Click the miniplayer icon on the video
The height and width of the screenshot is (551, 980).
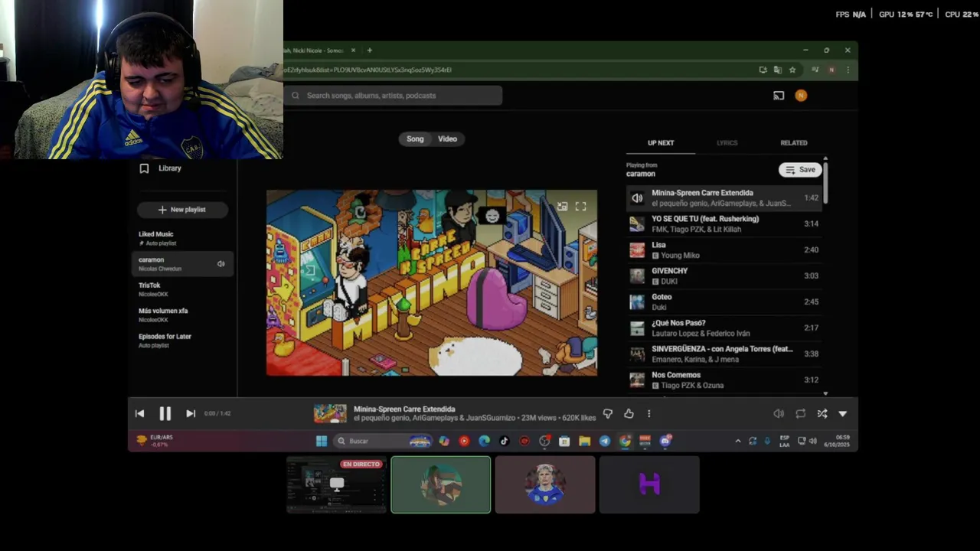(x=562, y=207)
